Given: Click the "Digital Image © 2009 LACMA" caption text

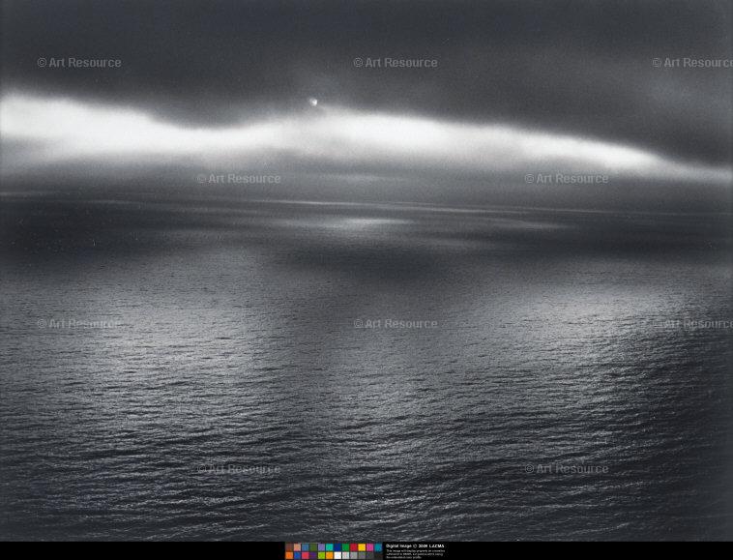Looking at the screenshot, I should (415, 546).
